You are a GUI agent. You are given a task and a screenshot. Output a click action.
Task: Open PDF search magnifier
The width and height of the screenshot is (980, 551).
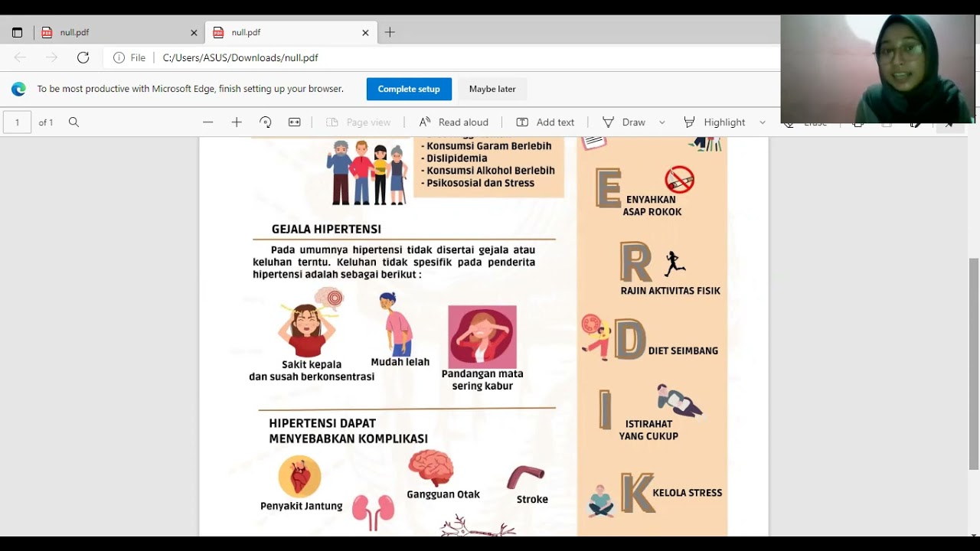73,122
